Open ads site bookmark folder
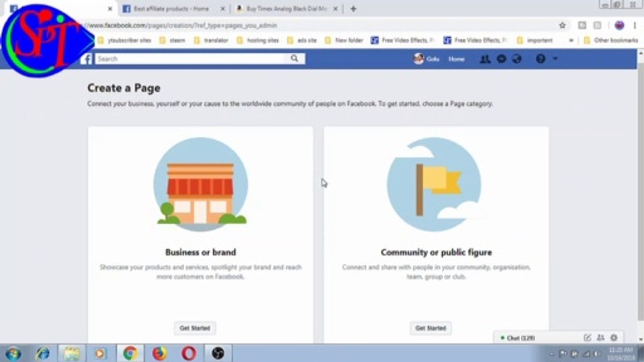 (x=302, y=40)
